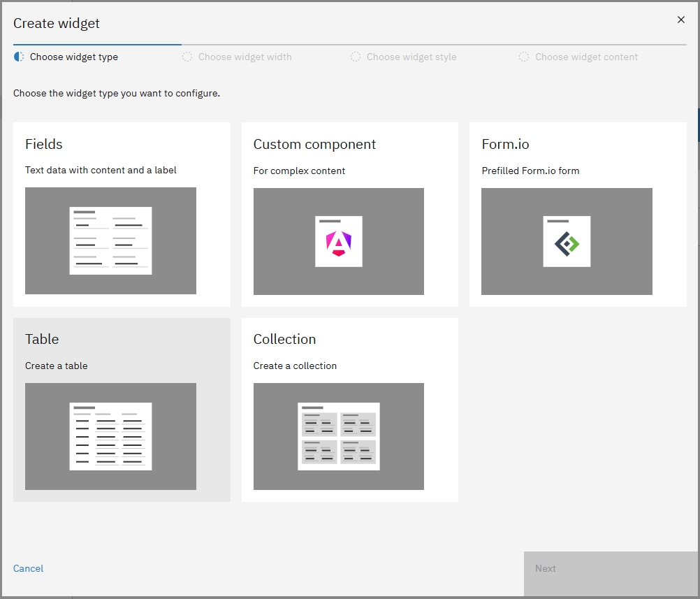This screenshot has width=700, height=599.
Task: Close the Create widget dialog
Action: (x=681, y=20)
